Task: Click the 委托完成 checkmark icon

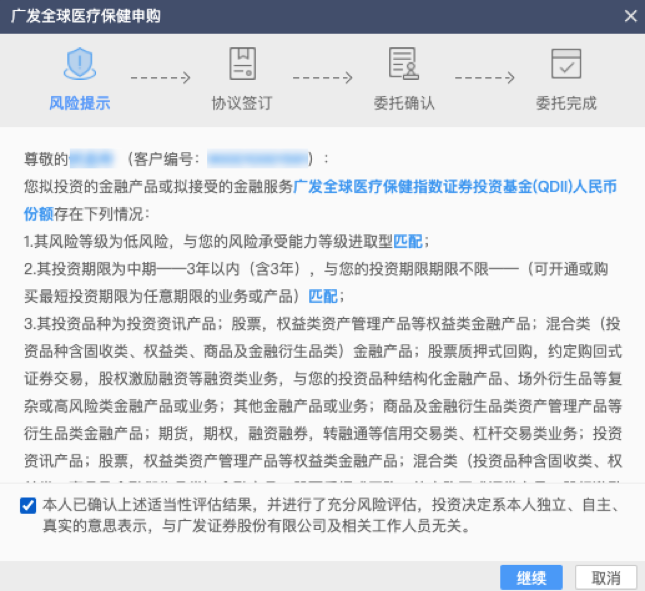Action: pos(566,64)
